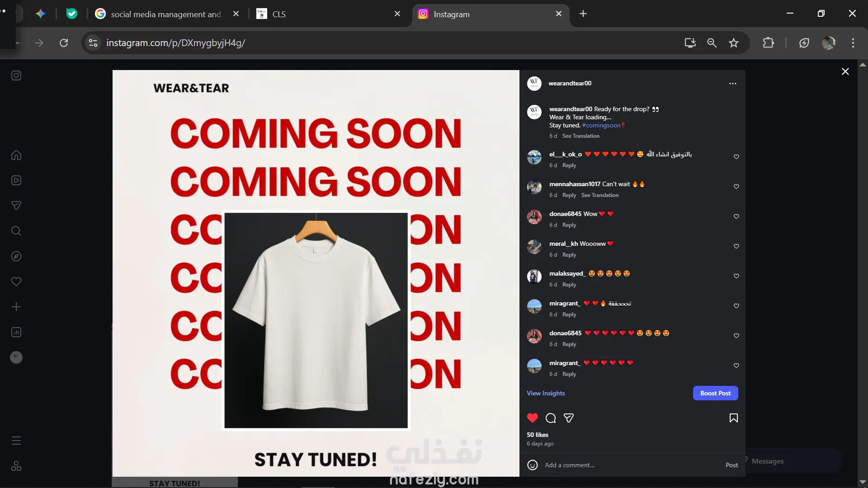View site information icon in address bar

(93, 43)
